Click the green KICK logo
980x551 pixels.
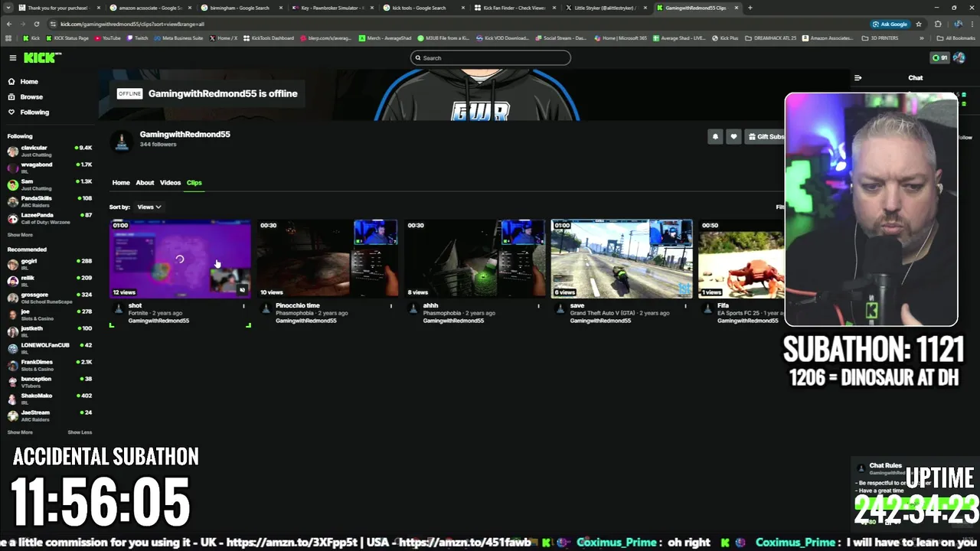click(x=38, y=58)
